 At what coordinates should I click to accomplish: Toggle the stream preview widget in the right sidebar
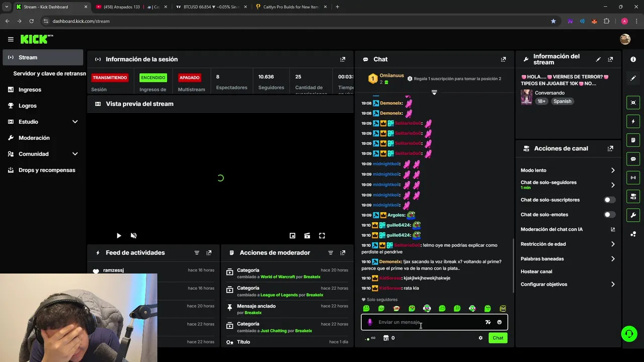[x=633, y=103]
